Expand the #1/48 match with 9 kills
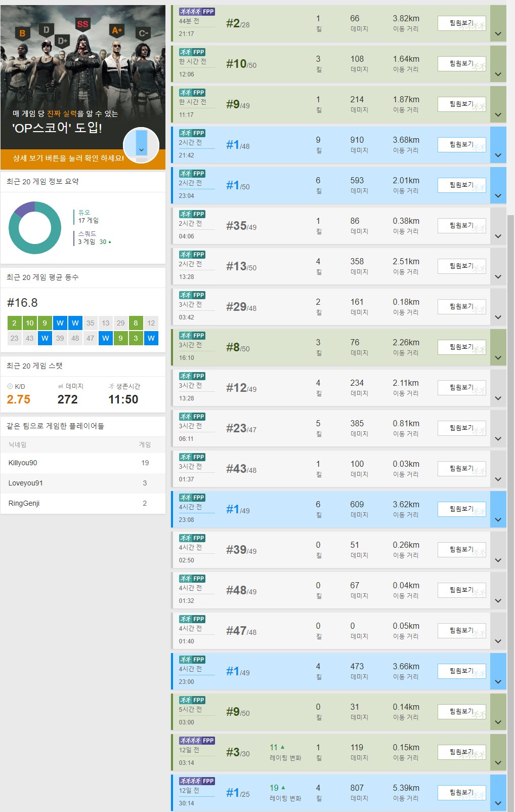 (498, 155)
